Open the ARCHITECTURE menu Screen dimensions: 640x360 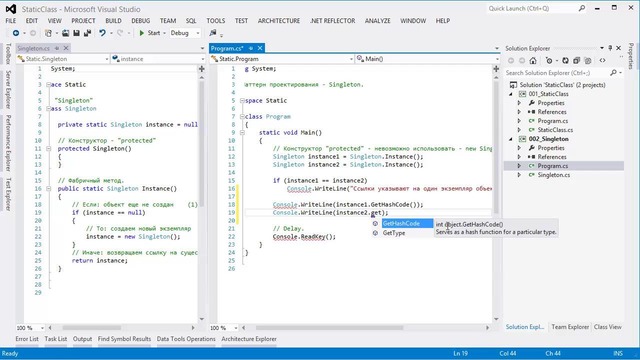click(x=279, y=21)
